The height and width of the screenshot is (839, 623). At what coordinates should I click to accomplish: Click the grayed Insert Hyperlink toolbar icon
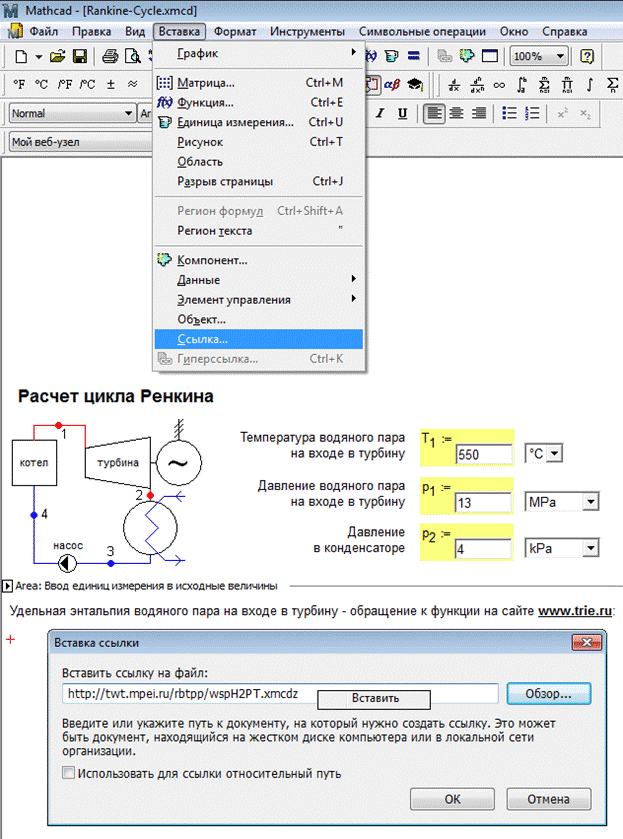444,56
